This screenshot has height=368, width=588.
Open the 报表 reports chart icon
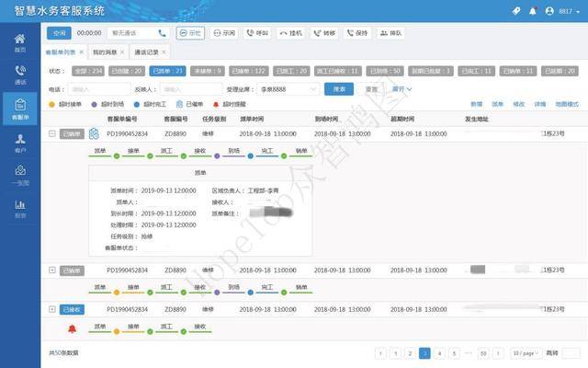(x=19, y=207)
